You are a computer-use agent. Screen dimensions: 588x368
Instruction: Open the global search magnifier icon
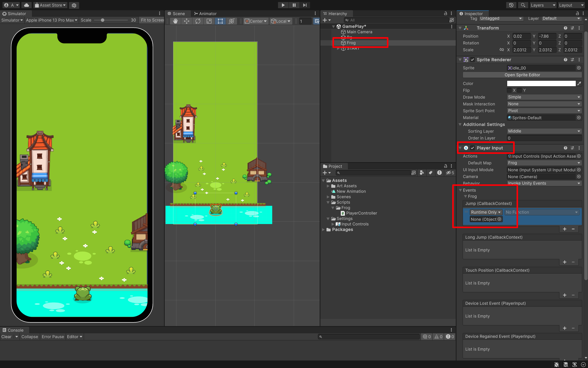pyautogui.click(x=523, y=5)
